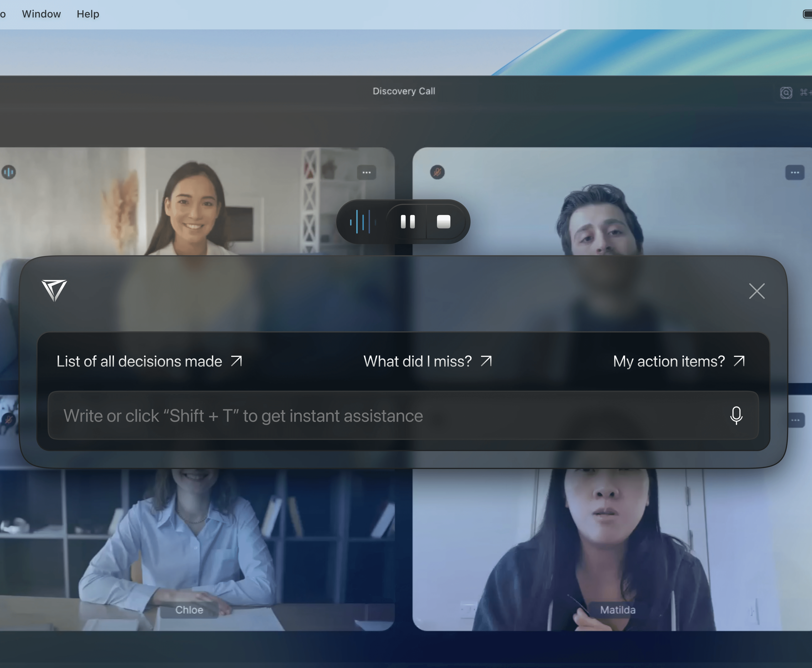The image size is (812, 668).
Task: Click speaking audio indicator on top-left video
Action: [9, 172]
